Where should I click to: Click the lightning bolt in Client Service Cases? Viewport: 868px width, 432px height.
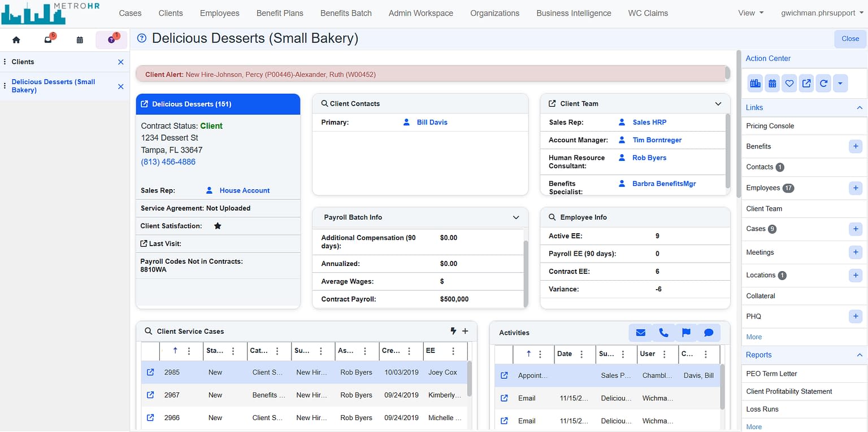point(454,330)
